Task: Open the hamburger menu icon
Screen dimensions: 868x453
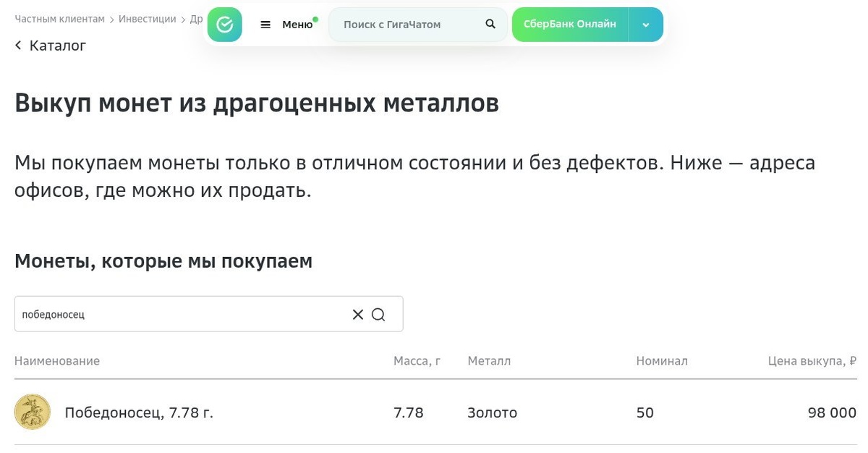Action: tap(267, 24)
